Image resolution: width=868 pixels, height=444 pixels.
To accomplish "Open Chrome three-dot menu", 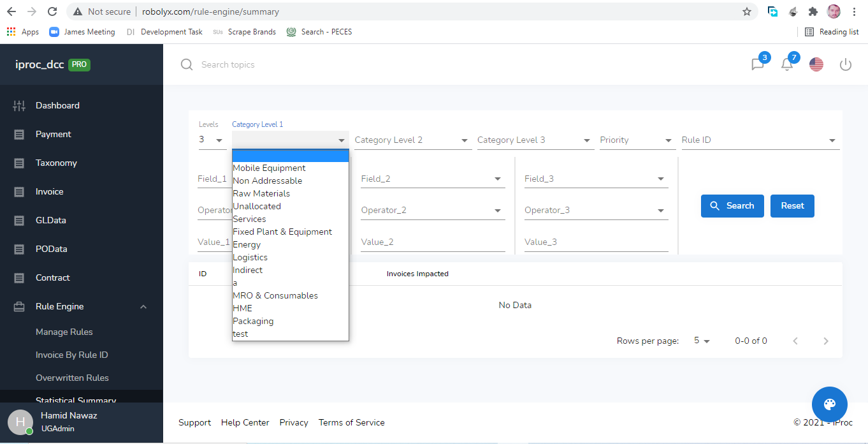I will (x=854, y=11).
